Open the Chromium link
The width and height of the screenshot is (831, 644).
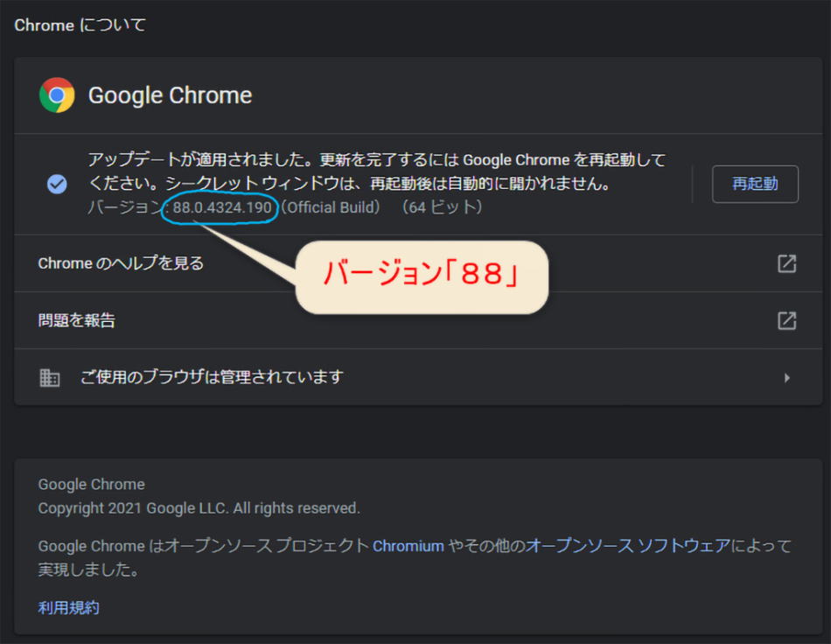coord(409,546)
